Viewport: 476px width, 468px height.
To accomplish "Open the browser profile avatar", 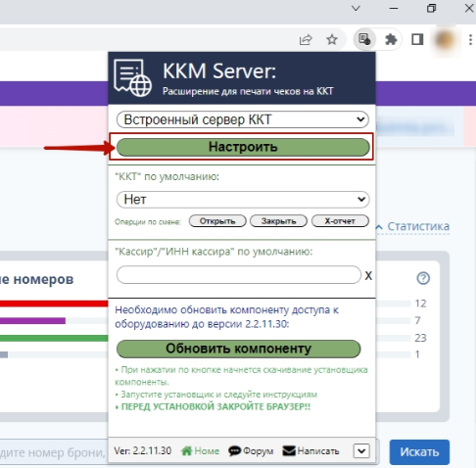I will click(445, 40).
